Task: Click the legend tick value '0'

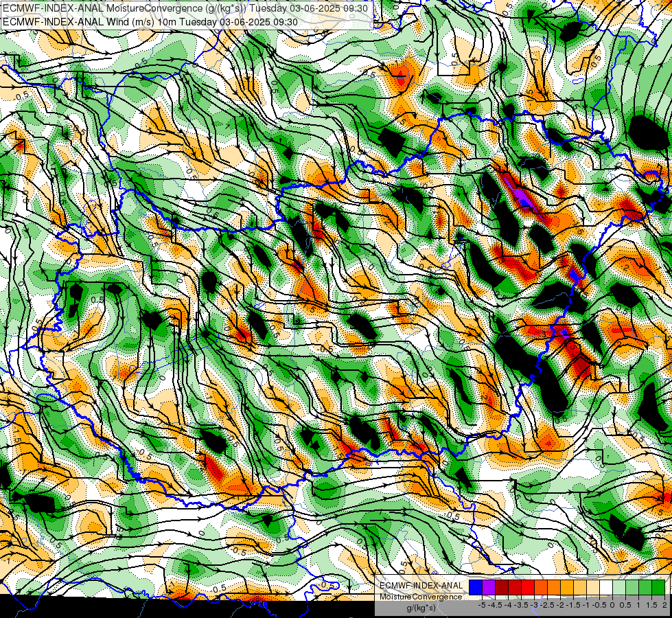Action: click(x=612, y=605)
